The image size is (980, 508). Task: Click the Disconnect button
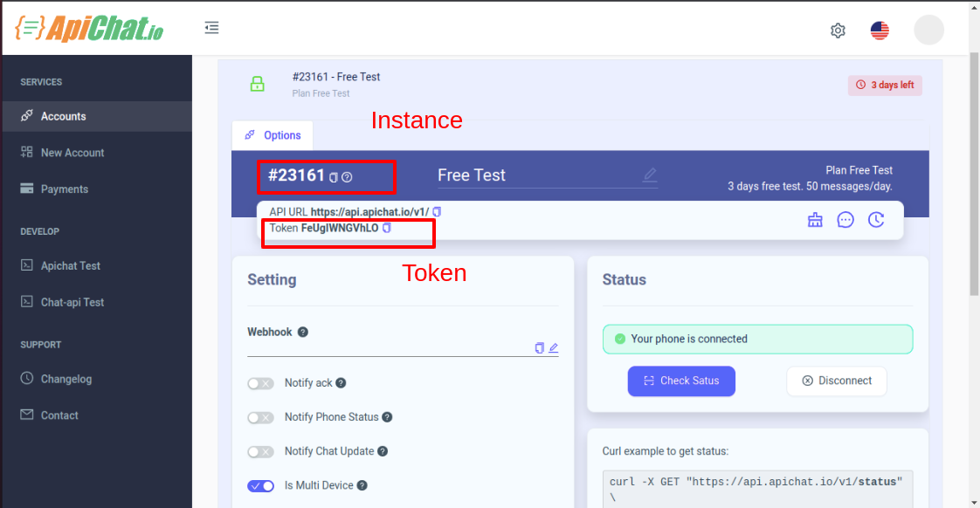(x=836, y=381)
